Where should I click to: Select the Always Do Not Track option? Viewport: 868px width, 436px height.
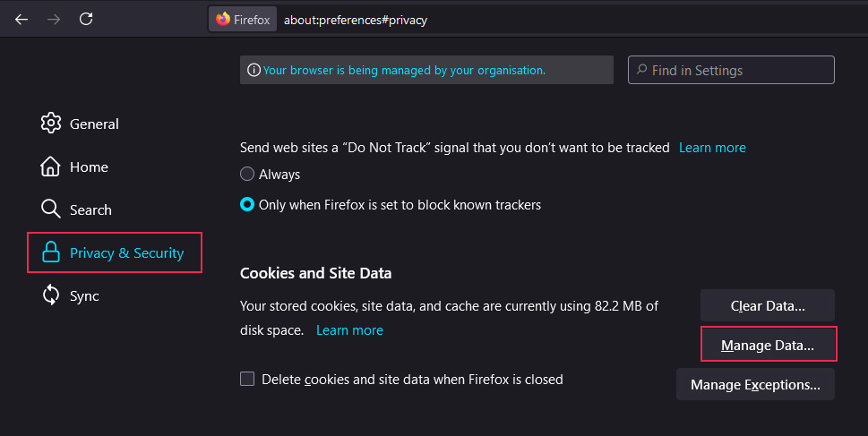point(247,175)
